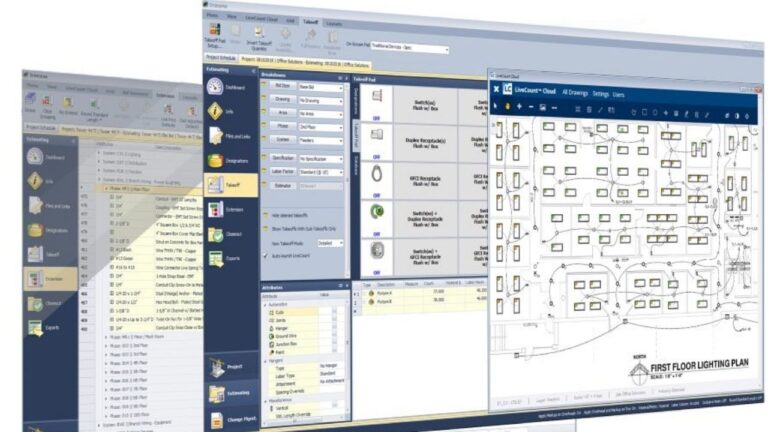Click the Takeoff Pad Setup ribbon icon
This screenshot has height=432, width=768.
click(215, 36)
